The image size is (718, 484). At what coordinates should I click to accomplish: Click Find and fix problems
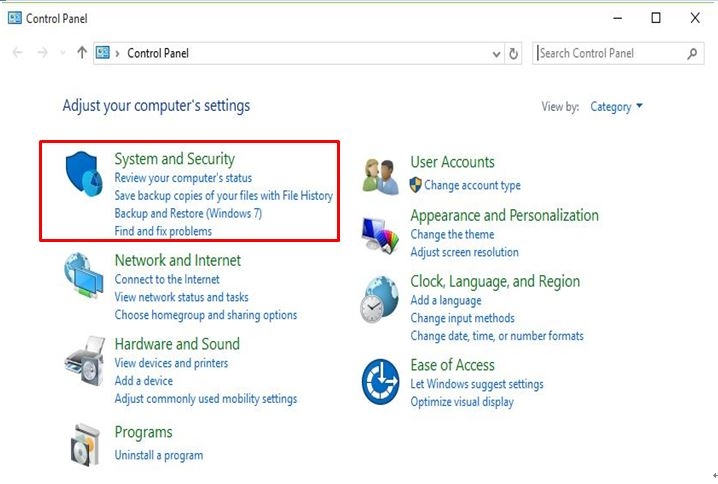click(x=163, y=231)
